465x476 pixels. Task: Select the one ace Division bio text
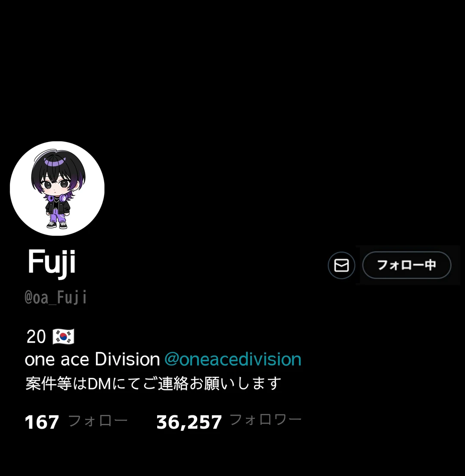pos(92,359)
